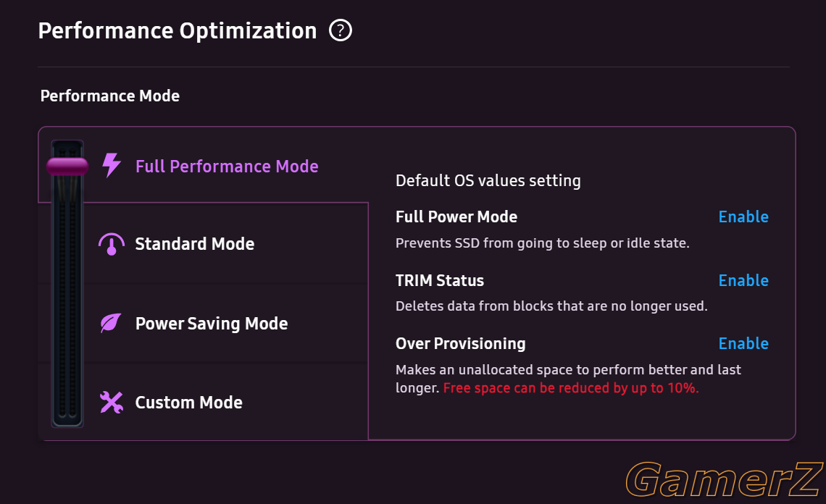Click the gauge icon for Standard Mode

click(x=111, y=244)
